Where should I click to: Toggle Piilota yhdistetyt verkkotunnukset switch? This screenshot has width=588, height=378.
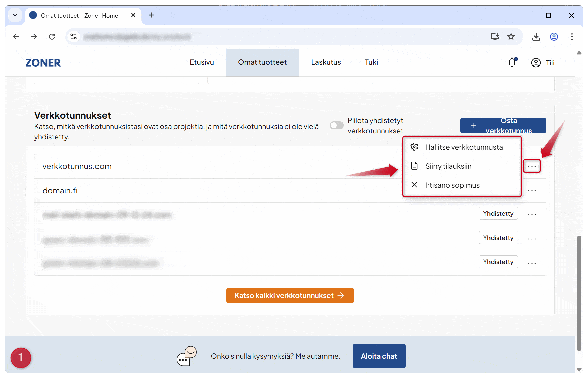pos(336,125)
